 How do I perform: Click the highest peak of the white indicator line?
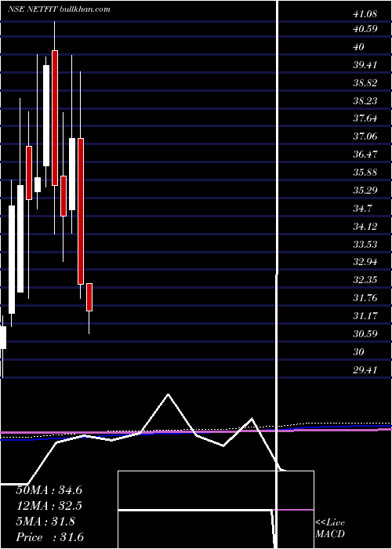click(x=169, y=394)
